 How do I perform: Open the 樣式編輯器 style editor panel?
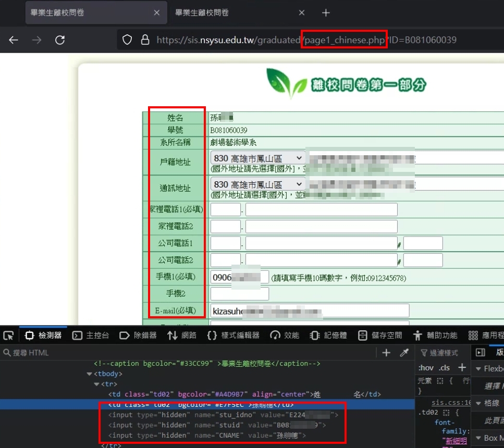[x=233, y=335]
